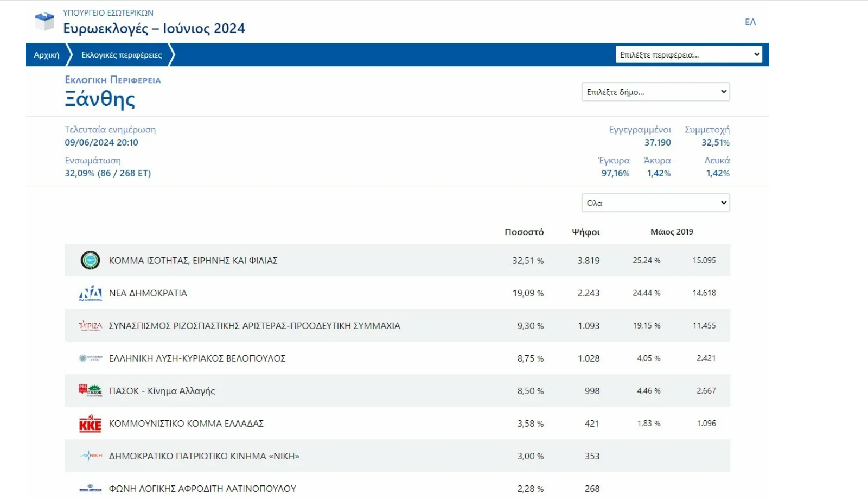
Task: Click the 11.455 votes from 2019
Action: [704, 326]
